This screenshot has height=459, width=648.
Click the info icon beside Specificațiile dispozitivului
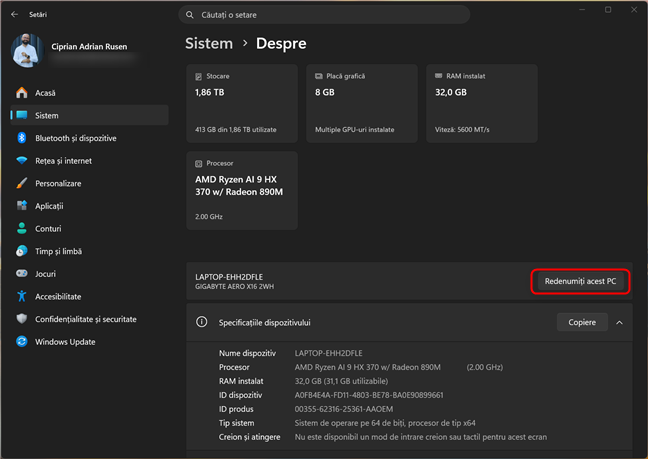(x=202, y=322)
